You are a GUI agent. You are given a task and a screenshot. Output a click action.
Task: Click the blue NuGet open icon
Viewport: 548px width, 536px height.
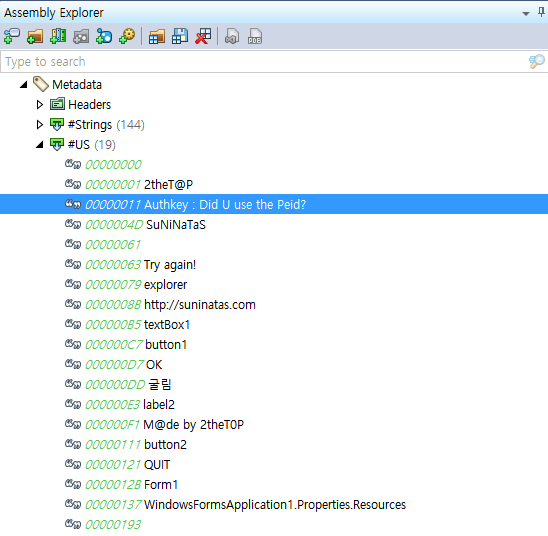tap(104, 36)
